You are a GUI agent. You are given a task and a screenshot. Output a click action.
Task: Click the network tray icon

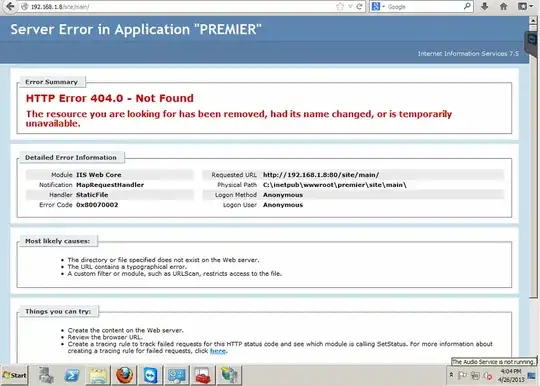tap(475, 376)
